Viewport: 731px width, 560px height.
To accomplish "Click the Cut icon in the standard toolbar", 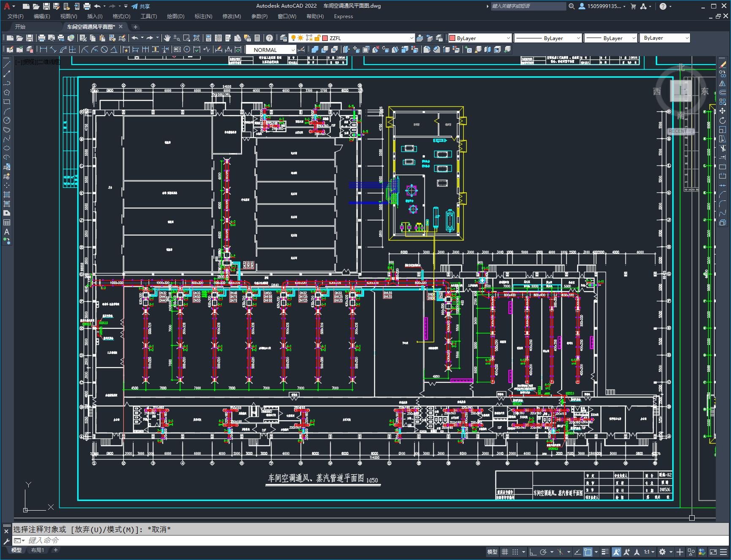I will click(x=83, y=38).
